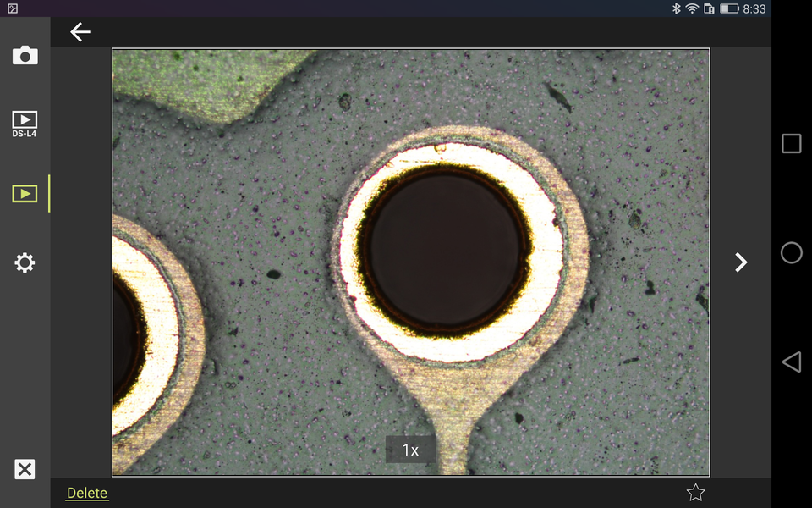Switch to the camera capture mode
This screenshot has height=508, width=812.
tap(25, 54)
